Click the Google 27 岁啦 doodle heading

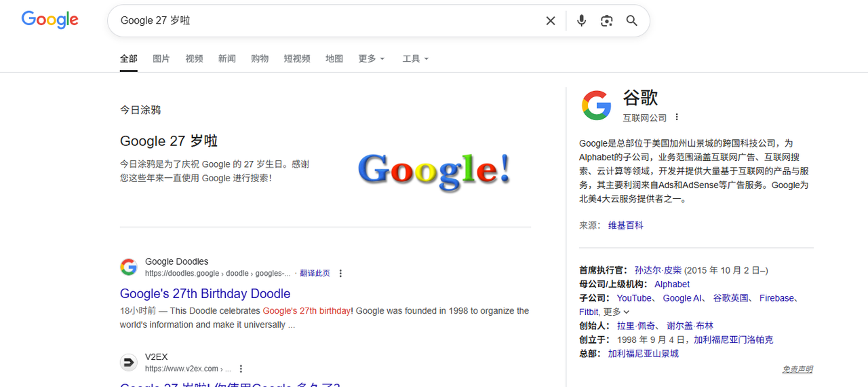tap(169, 141)
